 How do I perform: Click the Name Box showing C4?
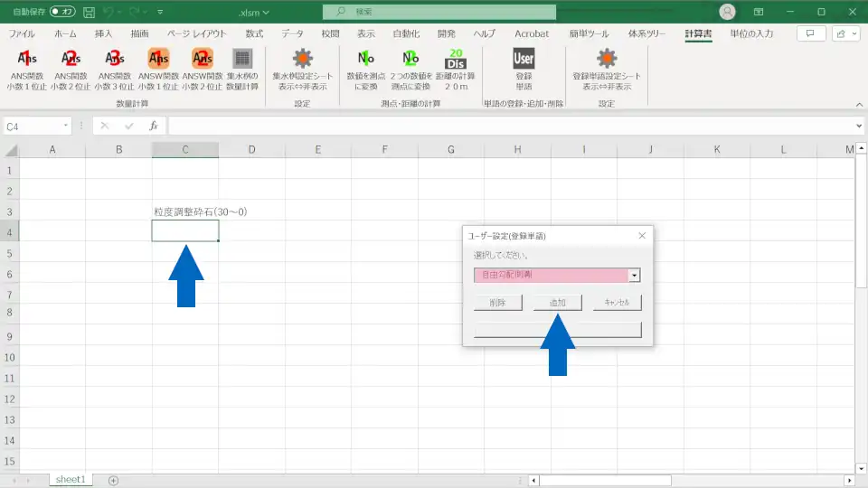tap(33, 127)
